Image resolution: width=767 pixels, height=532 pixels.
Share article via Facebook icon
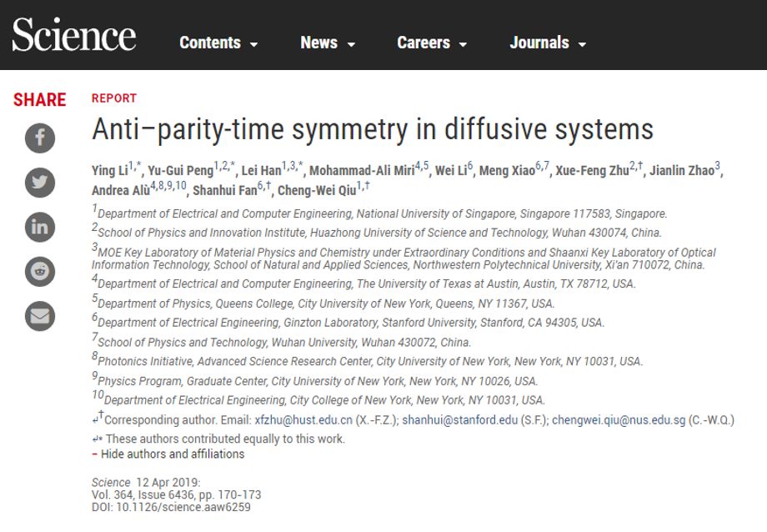coord(40,138)
